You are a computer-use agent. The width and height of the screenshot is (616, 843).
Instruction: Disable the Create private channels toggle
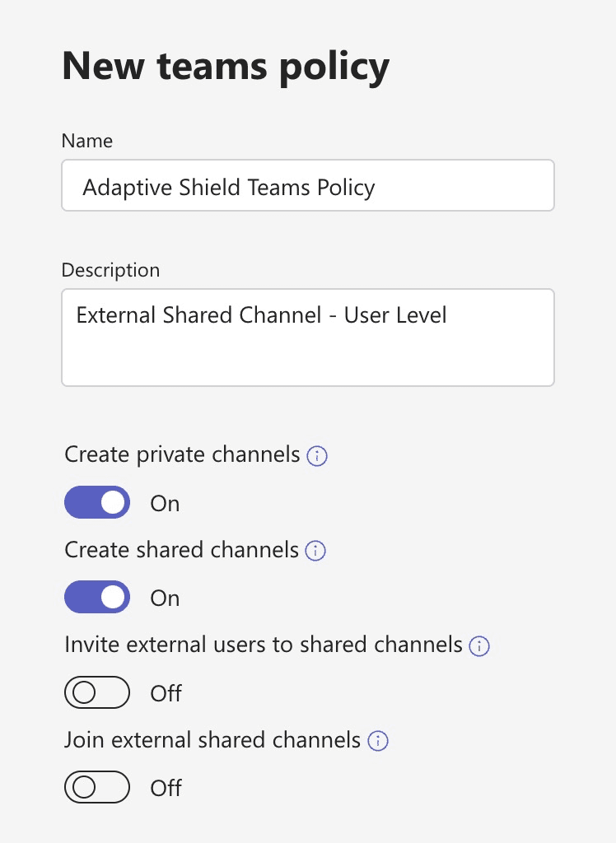pyautogui.click(x=97, y=502)
